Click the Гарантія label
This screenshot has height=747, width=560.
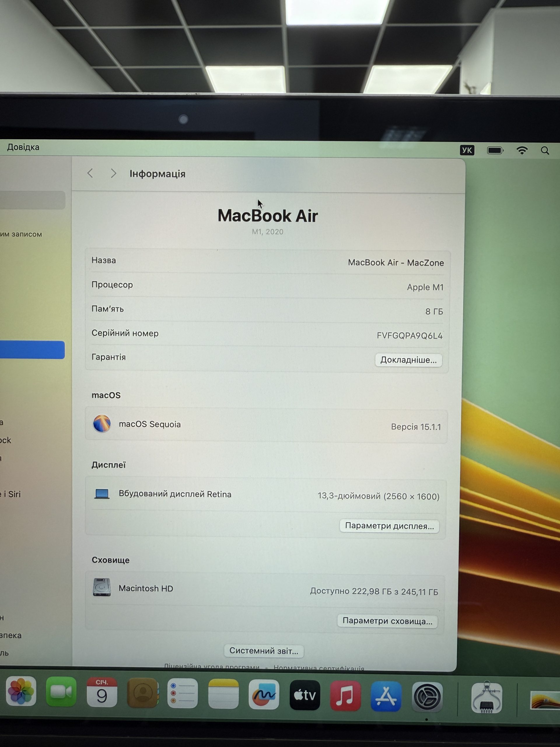[x=108, y=357]
